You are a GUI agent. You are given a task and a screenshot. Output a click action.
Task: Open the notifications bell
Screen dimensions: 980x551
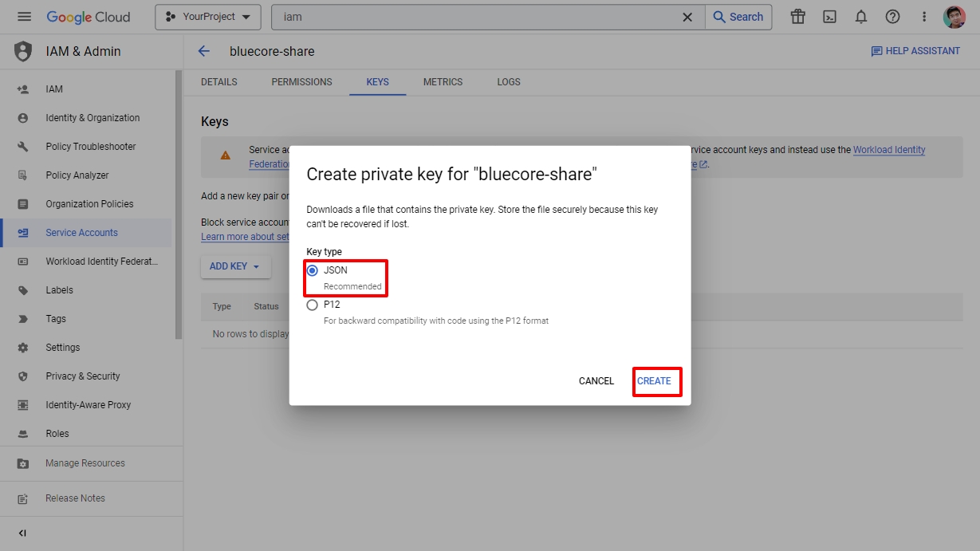coord(861,17)
